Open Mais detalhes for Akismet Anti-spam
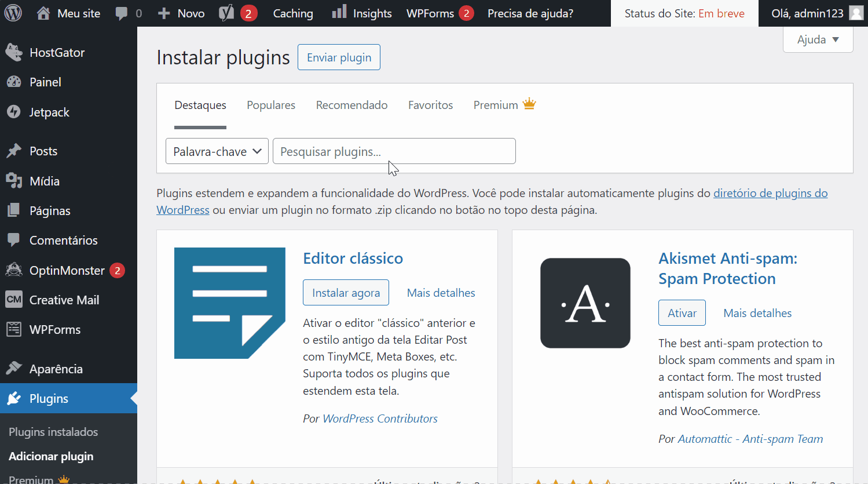The width and height of the screenshot is (868, 484). pyautogui.click(x=757, y=313)
